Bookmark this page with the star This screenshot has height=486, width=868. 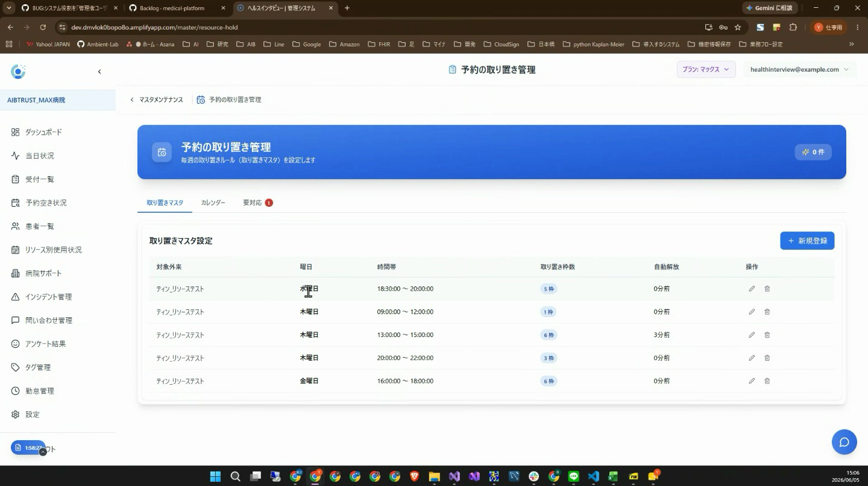[x=738, y=27]
